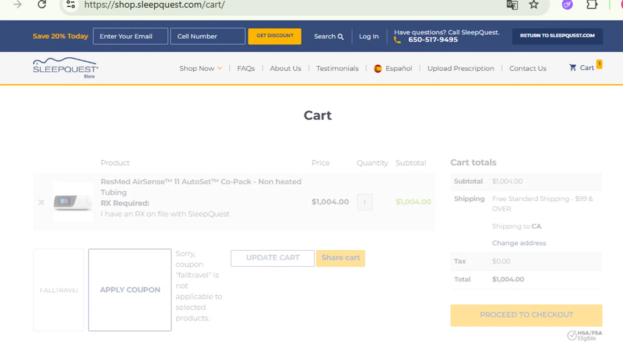Click the address bar URL
Viewport: 623px width, 364px height.
[155, 5]
